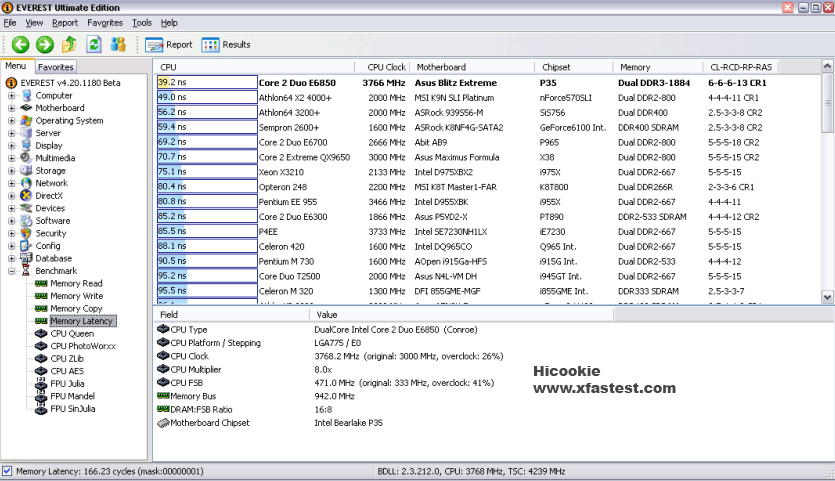The height and width of the screenshot is (481, 835).
Task: Click the CPU Multiplier field row
Action: point(383,369)
